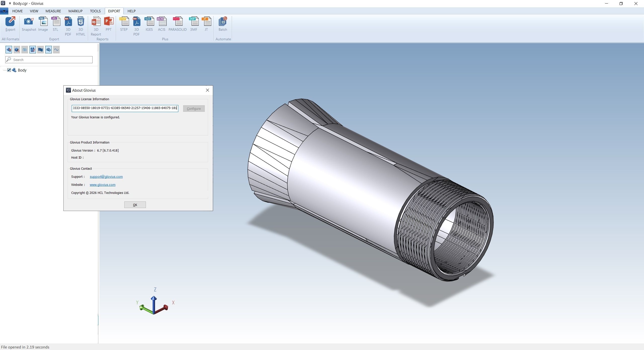
Task: Open the MARKUP tab
Action: pyautogui.click(x=75, y=11)
